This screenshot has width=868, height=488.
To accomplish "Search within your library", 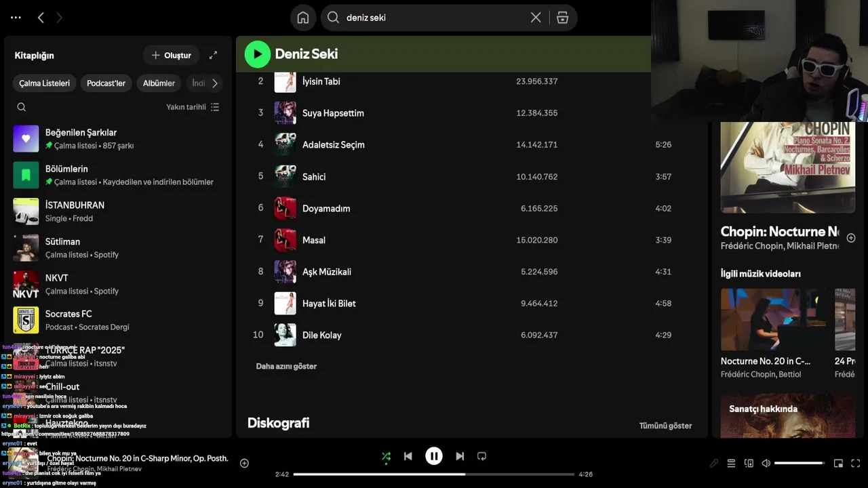I will pos(22,107).
